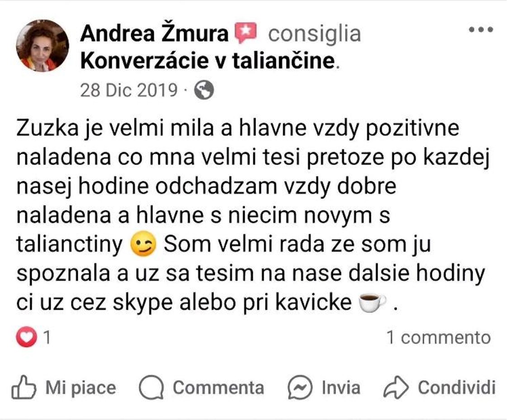Click the 28 Dic 2019 timestamp
Screen dimensions: 507x420
(x=129, y=90)
